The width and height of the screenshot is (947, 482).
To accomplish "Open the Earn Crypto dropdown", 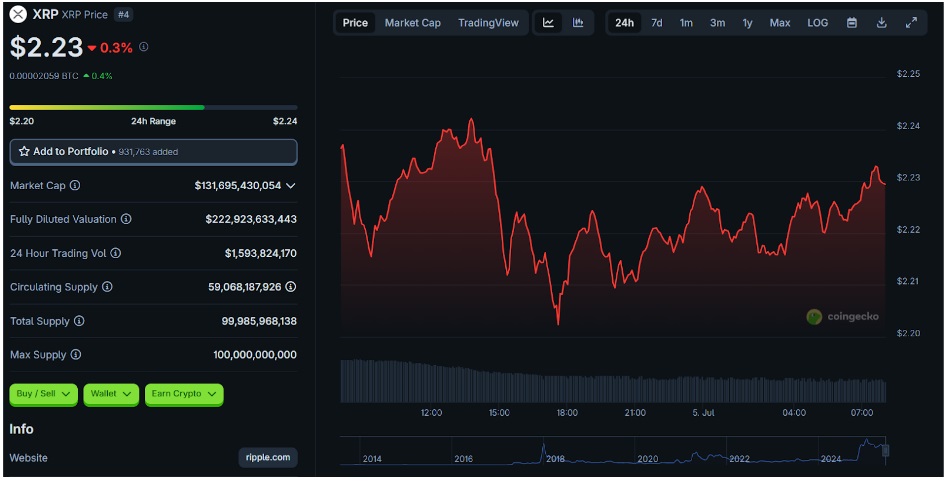I will pos(184,394).
